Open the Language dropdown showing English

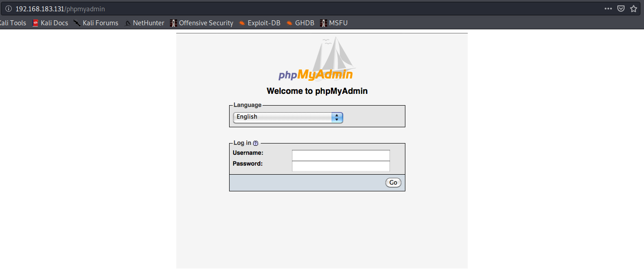tap(288, 117)
